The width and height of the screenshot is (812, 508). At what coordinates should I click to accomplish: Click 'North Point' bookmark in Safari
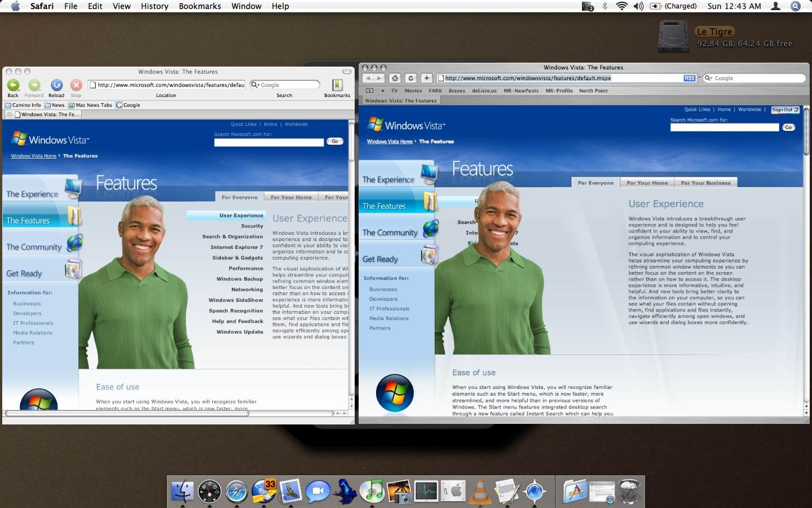pyautogui.click(x=593, y=90)
